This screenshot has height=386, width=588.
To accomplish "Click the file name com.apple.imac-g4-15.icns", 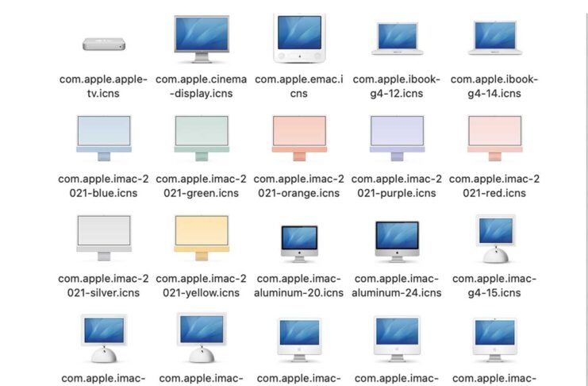I will coord(494,285).
